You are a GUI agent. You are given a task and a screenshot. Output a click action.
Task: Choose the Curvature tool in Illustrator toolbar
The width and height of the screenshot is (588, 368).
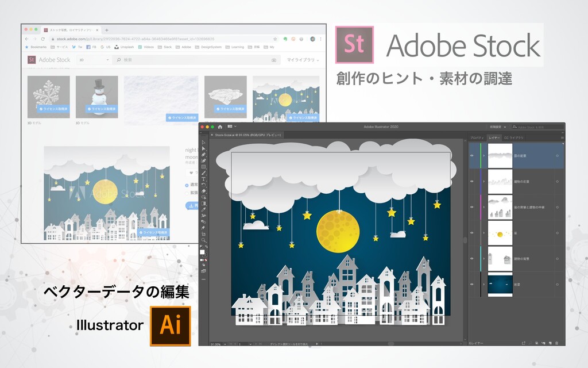(204, 160)
